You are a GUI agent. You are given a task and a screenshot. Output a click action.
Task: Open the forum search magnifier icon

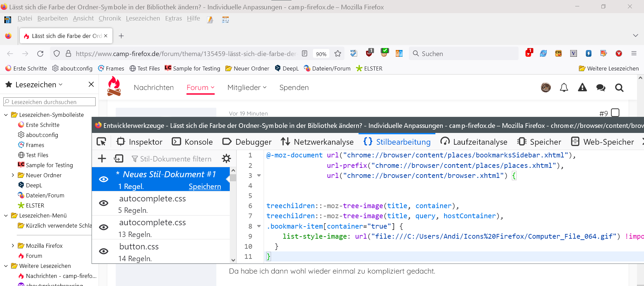[x=619, y=88]
